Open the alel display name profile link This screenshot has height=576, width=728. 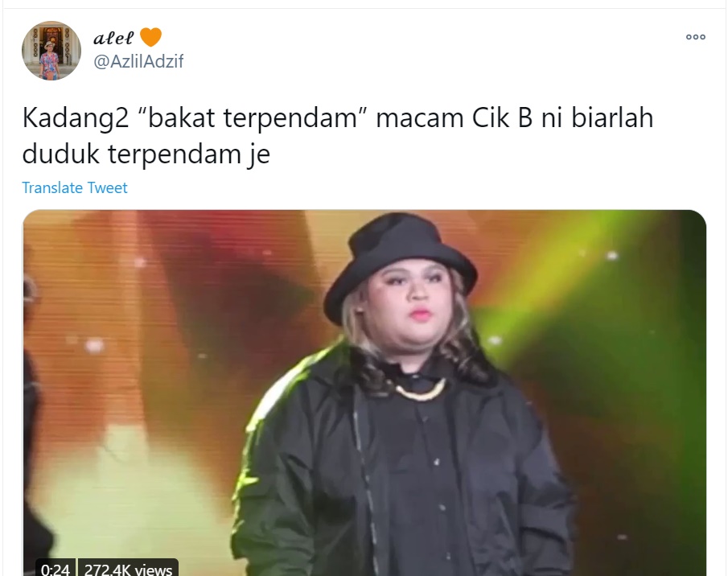click(x=113, y=38)
